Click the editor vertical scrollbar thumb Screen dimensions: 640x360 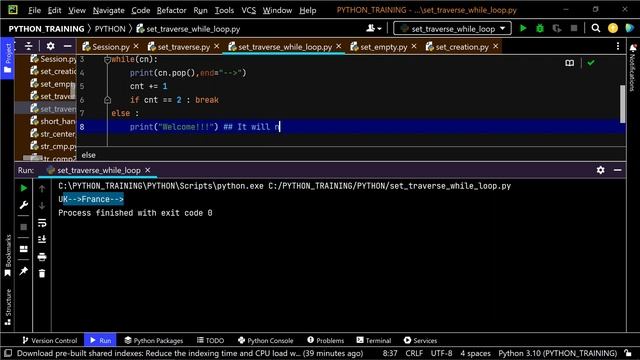(x=622, y=104)
